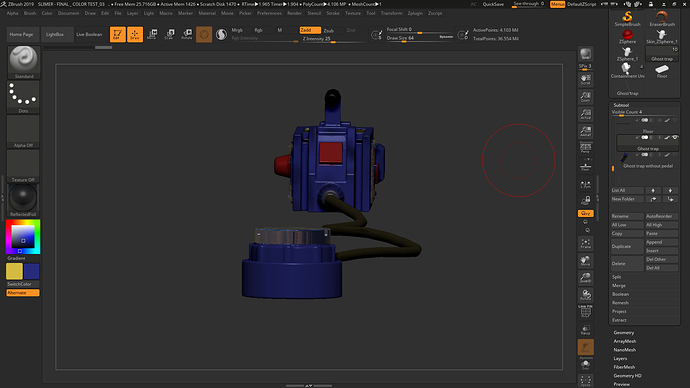
Task: Select the yellow secondary color swatch
Action: coord(14,271)
